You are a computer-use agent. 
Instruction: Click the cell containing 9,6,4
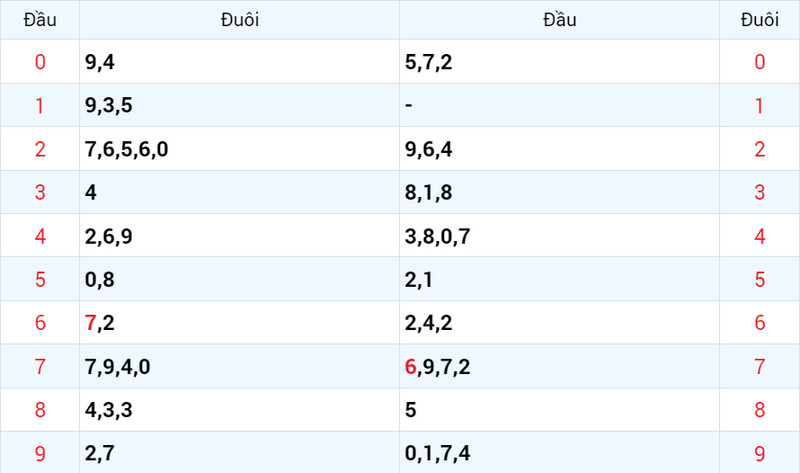559,148
